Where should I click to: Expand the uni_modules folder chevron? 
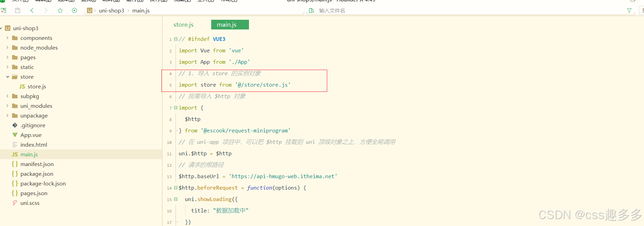(x=8, y=106)
